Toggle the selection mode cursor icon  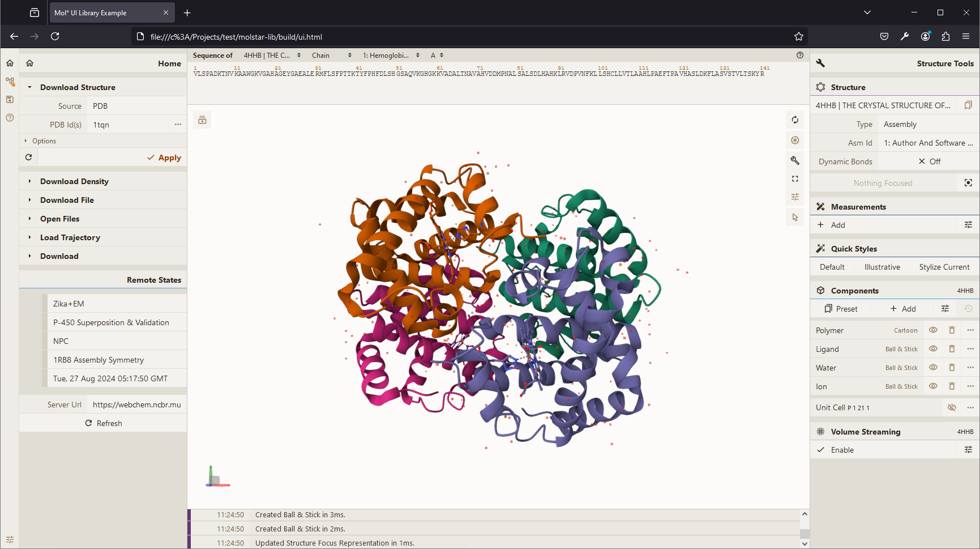click(795, 217)
